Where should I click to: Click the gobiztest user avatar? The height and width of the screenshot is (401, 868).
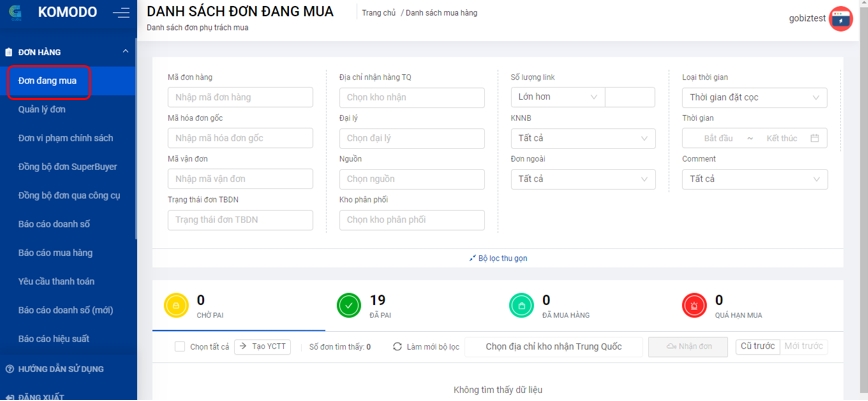coord(840,19)
